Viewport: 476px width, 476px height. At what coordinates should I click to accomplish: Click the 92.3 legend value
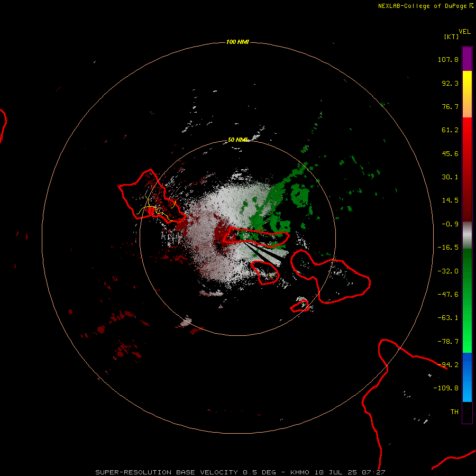point(450,83)
